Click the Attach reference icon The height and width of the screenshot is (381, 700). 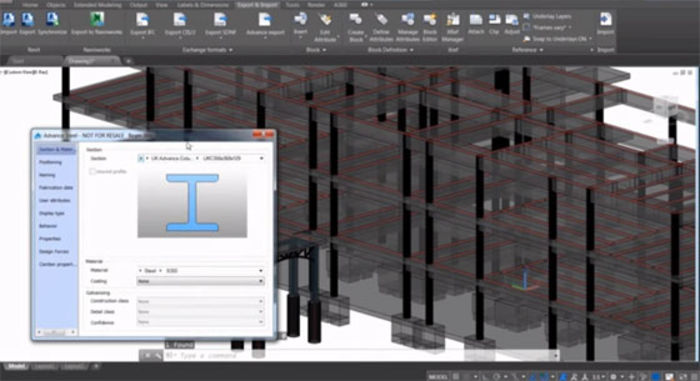[476, 19]
